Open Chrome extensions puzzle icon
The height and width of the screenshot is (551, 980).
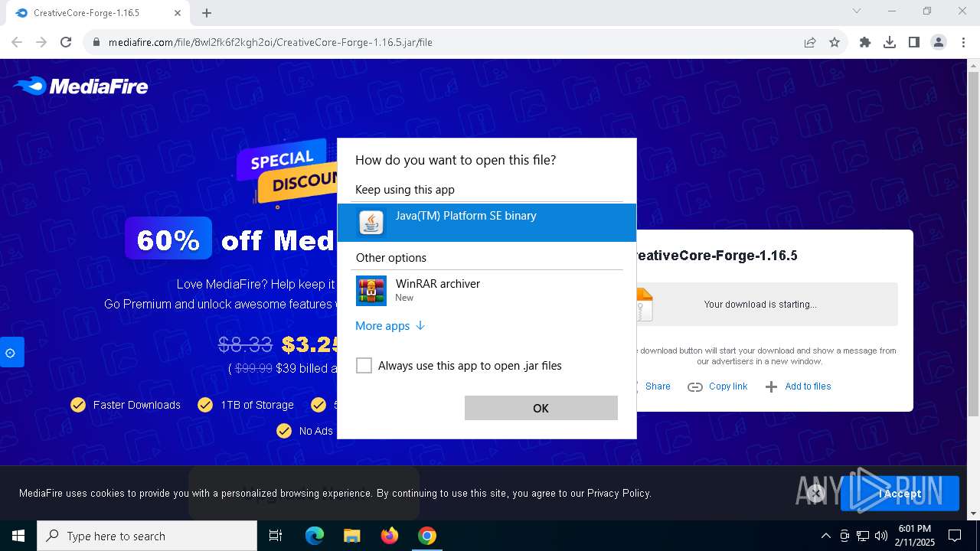[865, 42]
